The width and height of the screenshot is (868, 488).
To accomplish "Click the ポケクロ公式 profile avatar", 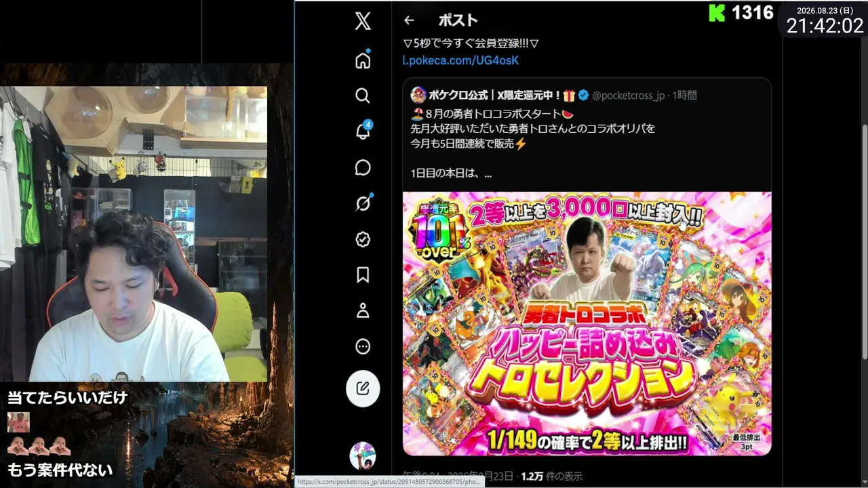I will (418, 95).
